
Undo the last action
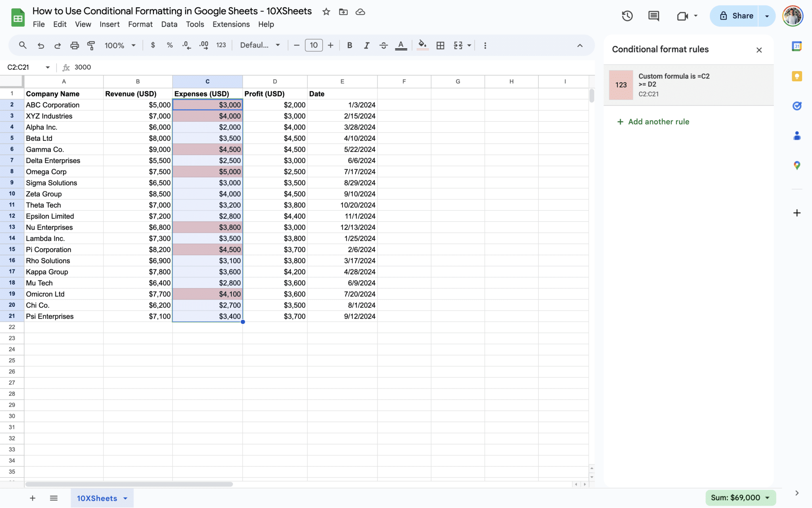click(41, 45)
